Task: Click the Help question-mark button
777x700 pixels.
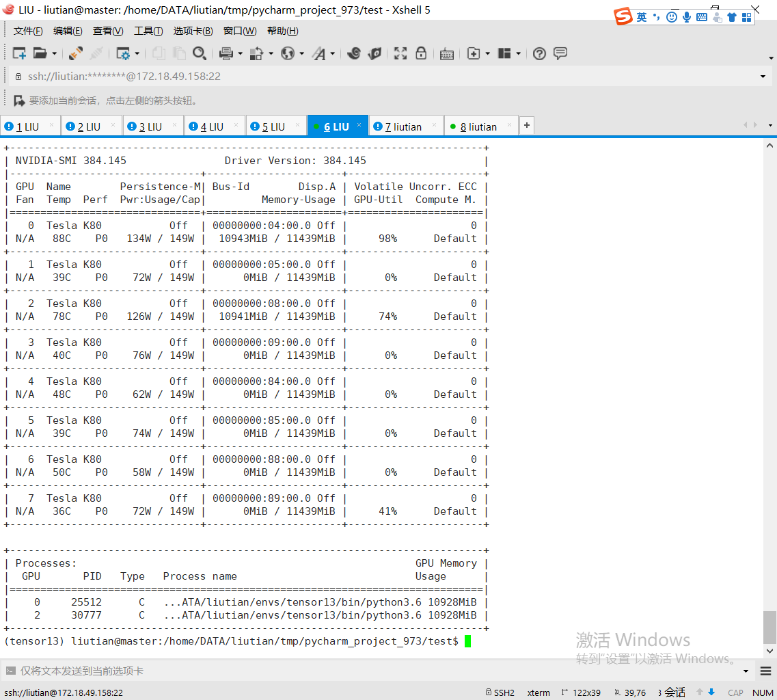Action: (x=539, y=53)
